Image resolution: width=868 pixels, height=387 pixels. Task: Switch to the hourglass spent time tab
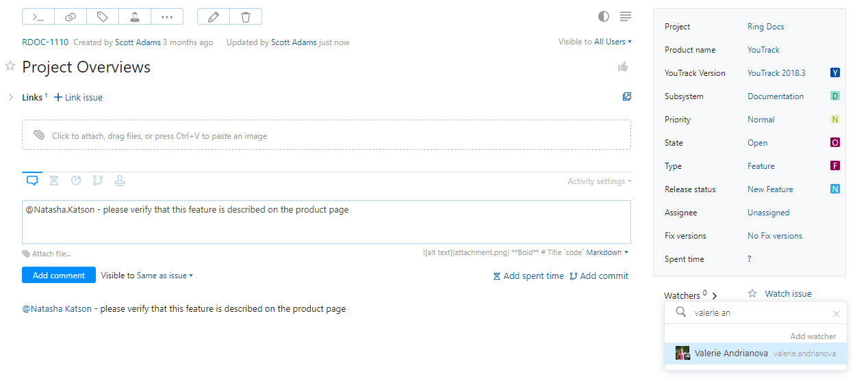[x=54, y=181]
